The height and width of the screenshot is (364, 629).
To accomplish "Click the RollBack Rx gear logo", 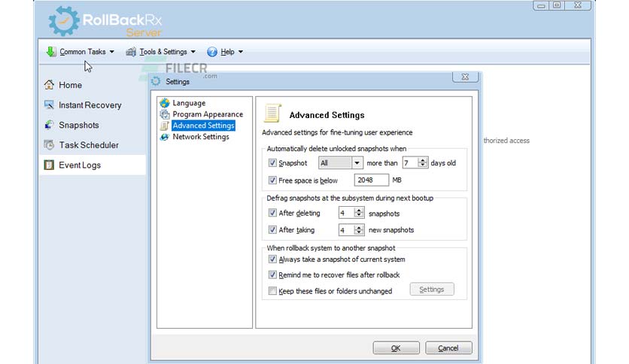I will (x=63, y=21).
